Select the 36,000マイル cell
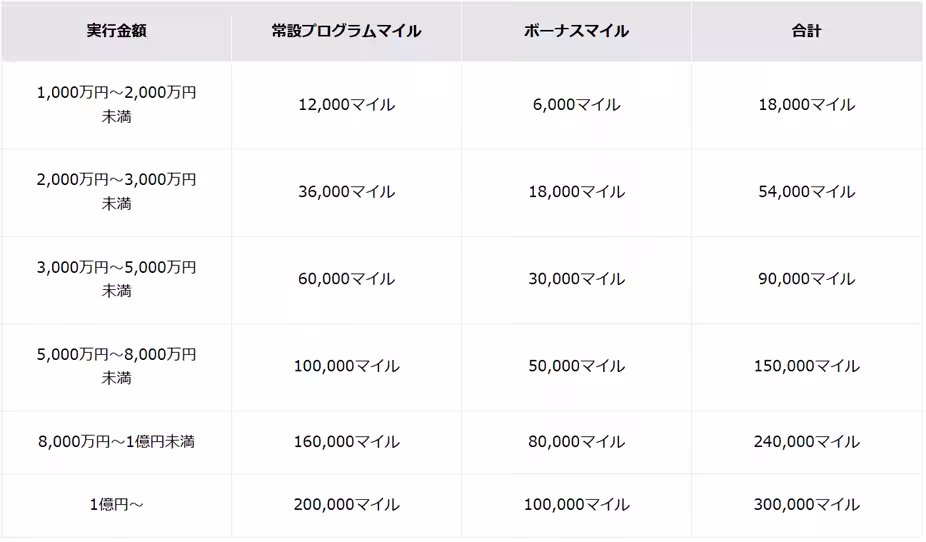The width and height of the screenshot is (926, 542). [346, 191]
